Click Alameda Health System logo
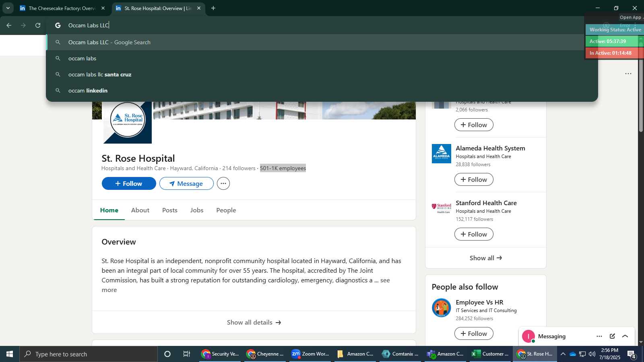Screen dimensions: 644x362 click(x=442, y=154)
